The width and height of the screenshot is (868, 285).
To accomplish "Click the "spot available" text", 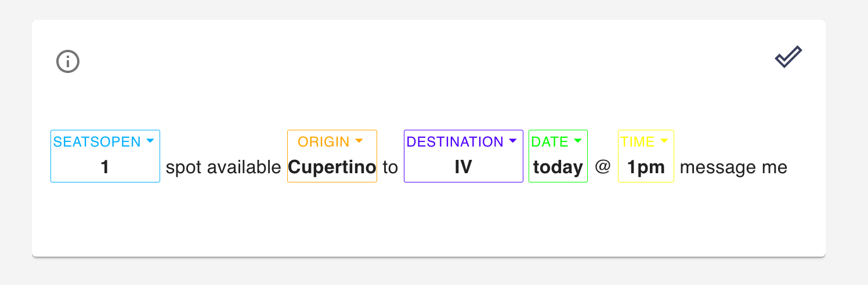I will 223,168.
